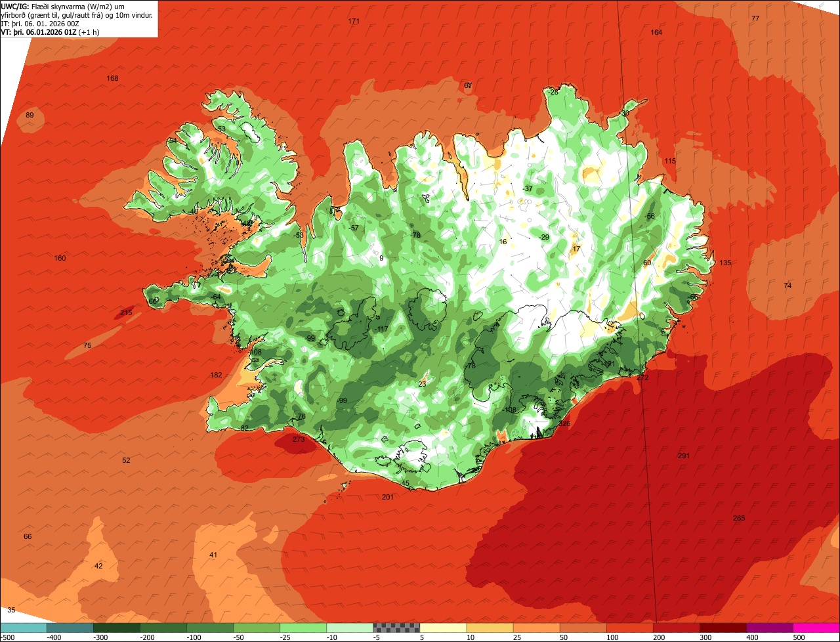This screenshot has width=840, height=642.
Task: Click the map value 117
Action: click(x=383, y=329)
